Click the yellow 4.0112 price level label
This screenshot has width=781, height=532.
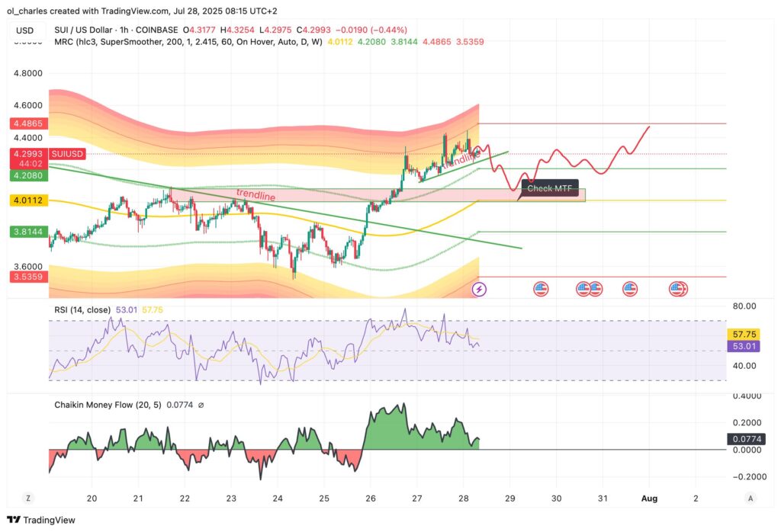[x=28, y=200]
